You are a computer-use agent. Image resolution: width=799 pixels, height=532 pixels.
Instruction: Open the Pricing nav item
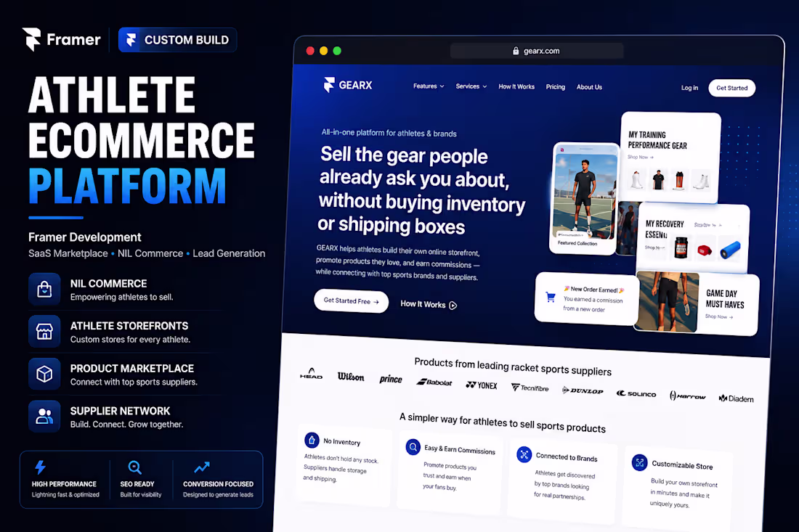[x=556, y=87]
